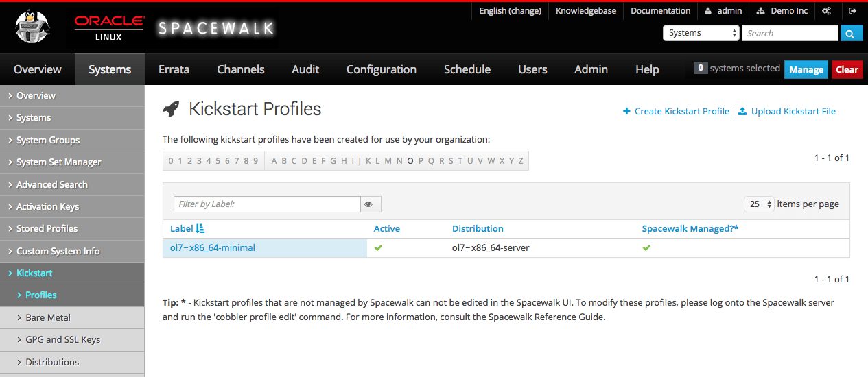868x377 pixels.
Task: Open the items per page dropdown
Action: [759, 204]
